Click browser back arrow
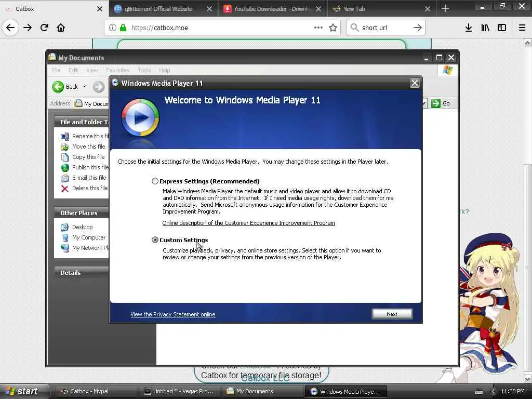Screen dimensions: 532x399 pyautogui.click(x=10, y=28)
